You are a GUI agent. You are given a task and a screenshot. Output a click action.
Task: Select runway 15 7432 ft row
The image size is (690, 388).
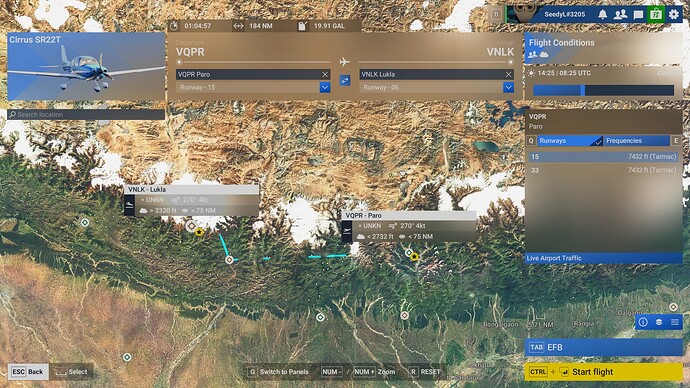pos(603,157)
